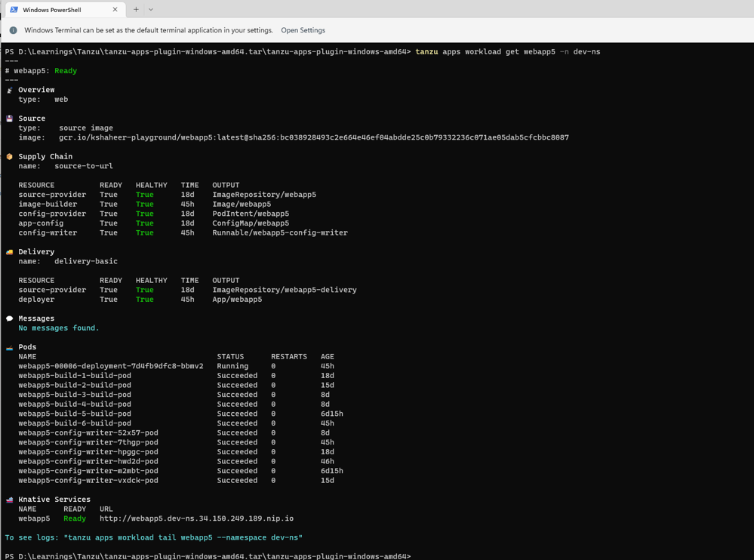Image resolution: width=754 pixels, height=560 pixels.
Task: Click 'config-writer' resource row
Action: (x=183, y=232)
